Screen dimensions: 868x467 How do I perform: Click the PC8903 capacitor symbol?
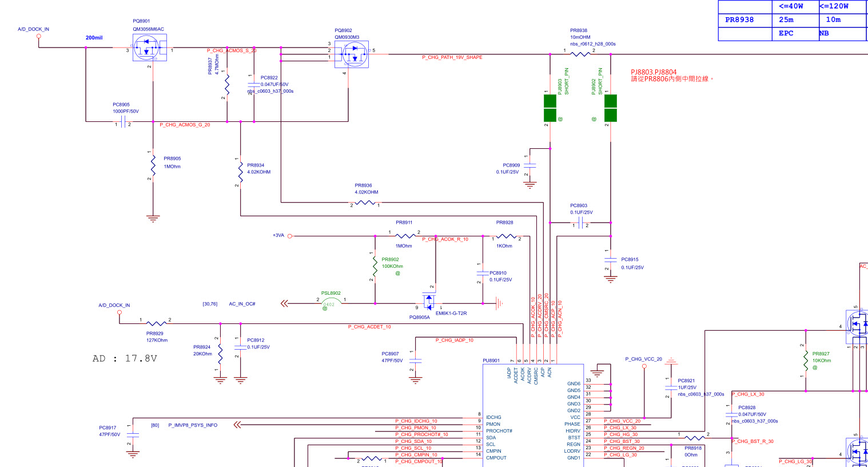coord(580,222)
